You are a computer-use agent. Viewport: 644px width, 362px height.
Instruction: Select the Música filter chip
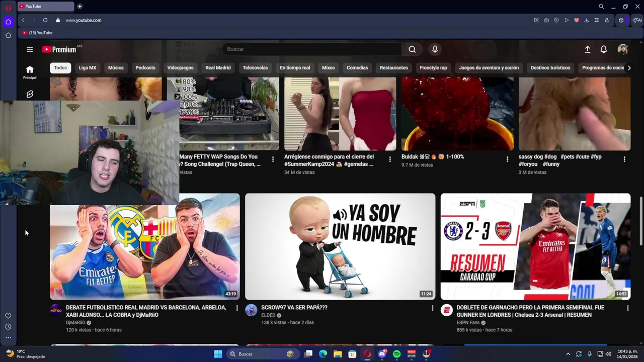(116, 68)
